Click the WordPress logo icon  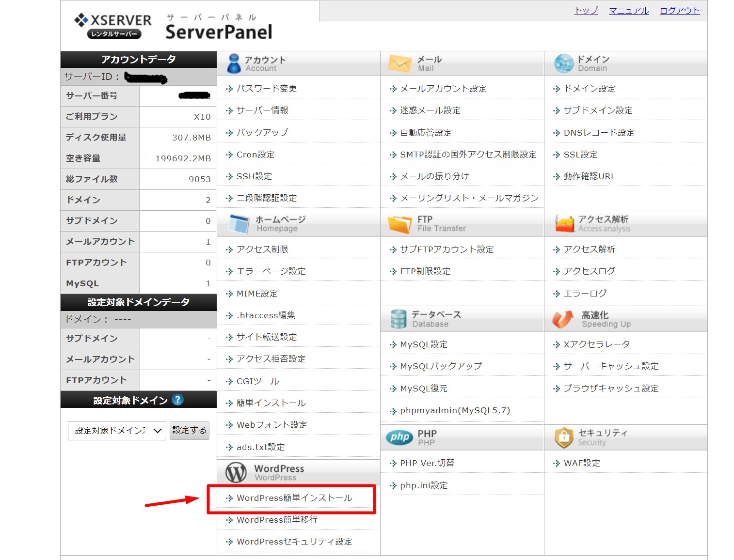click(236, 472)
